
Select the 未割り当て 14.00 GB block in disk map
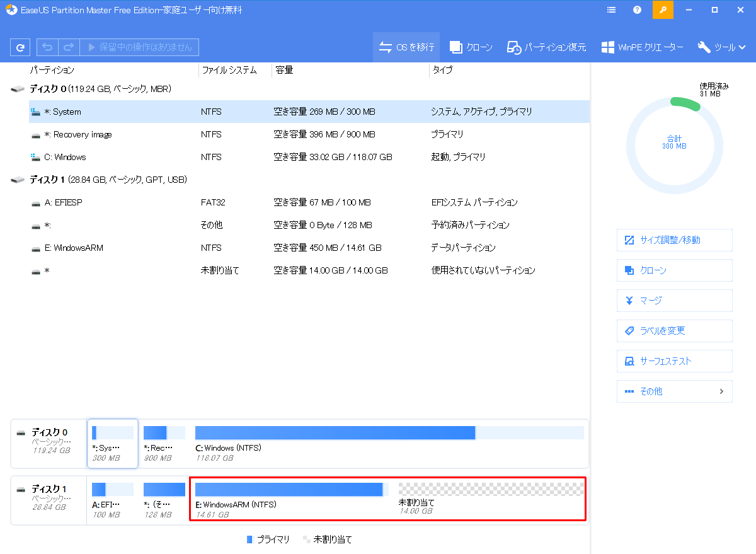coord(491,500)
